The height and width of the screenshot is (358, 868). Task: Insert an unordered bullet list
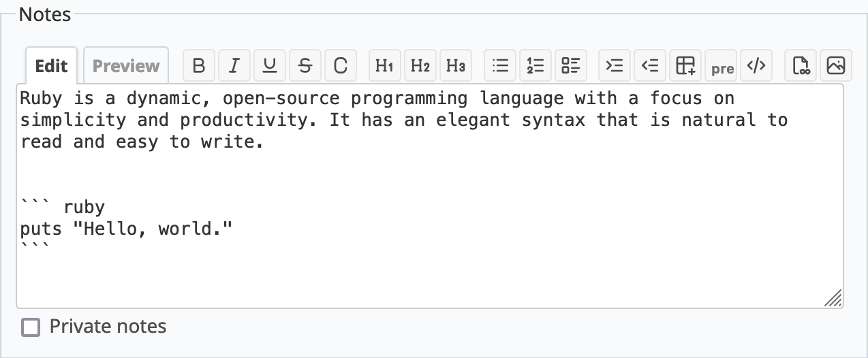500,65
